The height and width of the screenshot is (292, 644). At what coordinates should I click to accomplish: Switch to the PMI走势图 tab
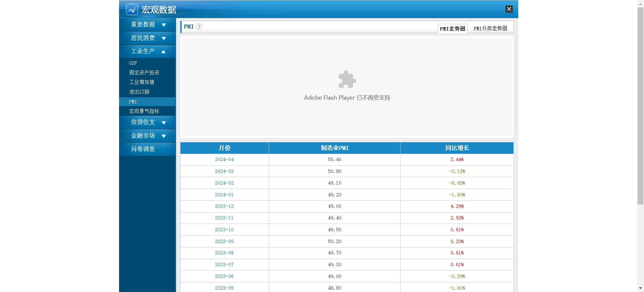(x=452, y=29)
